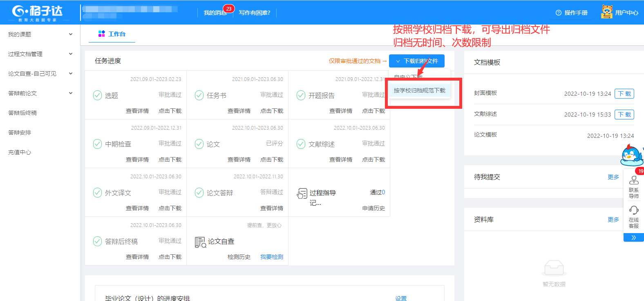Collapse floating side panel with double arrow
This screenshot has height=301, width=644.
pos(633,238)
